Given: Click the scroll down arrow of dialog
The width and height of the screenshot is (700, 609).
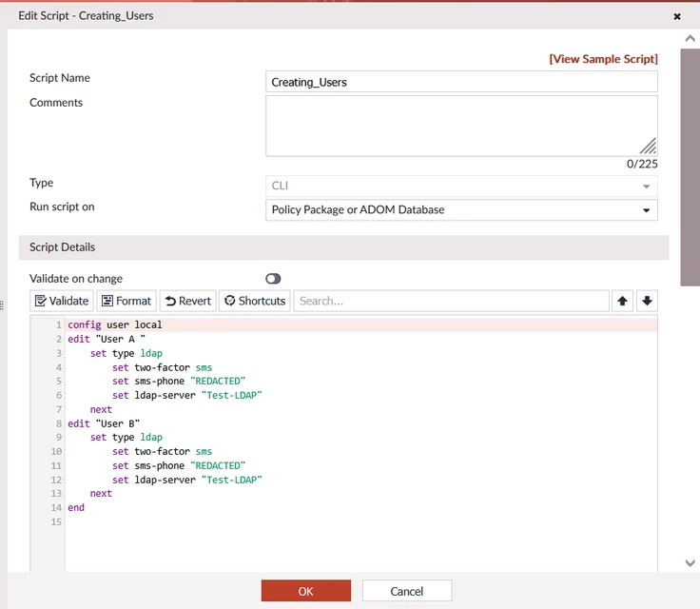Looking at the screenshot, I should (x=690, y=563).
